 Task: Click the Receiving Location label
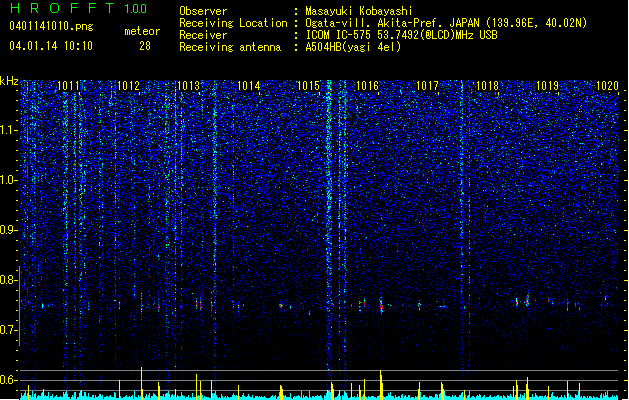[x=233, y=23]
